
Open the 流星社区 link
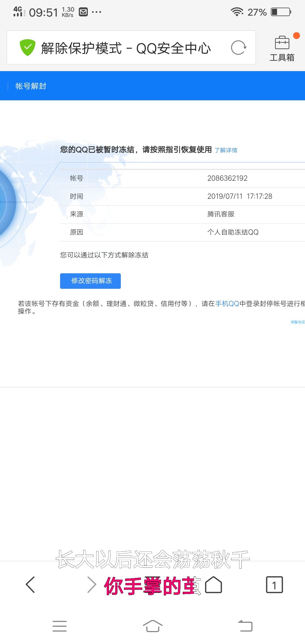(x=298, y=322)
